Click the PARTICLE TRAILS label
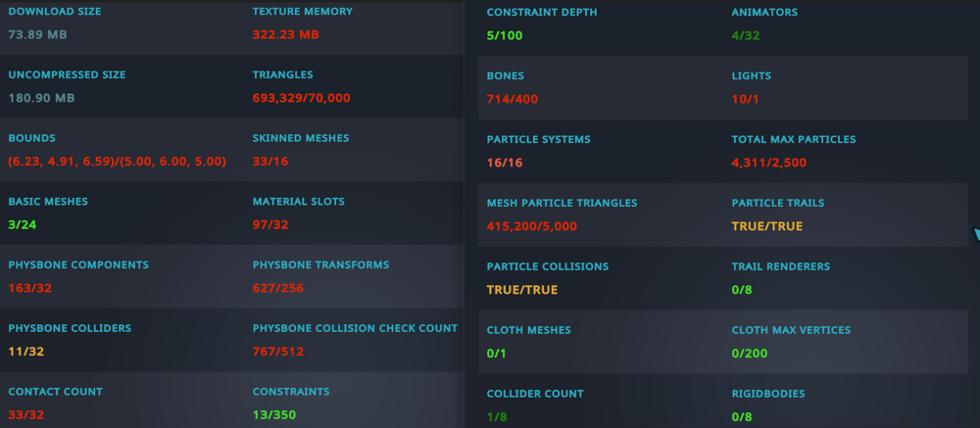Screen dimensions: 980x428 coord(778,203)
